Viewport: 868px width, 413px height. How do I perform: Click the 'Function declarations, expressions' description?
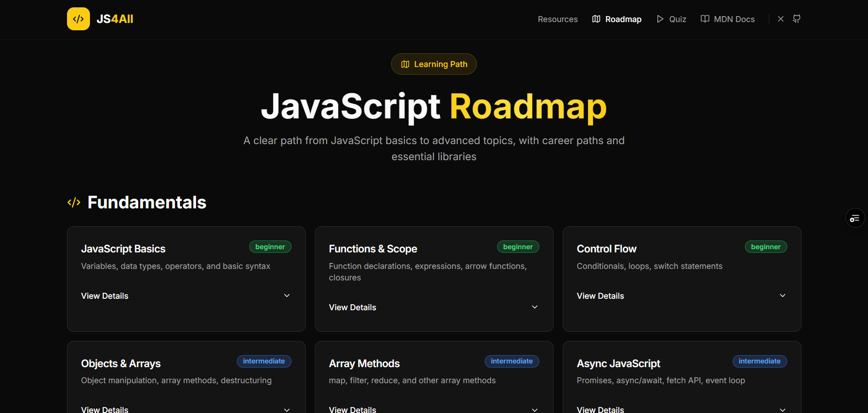[x=428, y=272]
